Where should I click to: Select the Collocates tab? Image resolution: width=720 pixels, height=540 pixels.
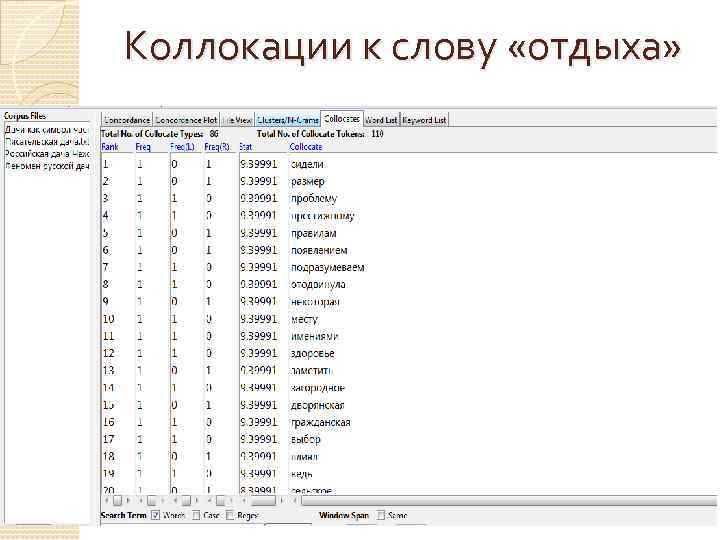pyautogui.click(x=342, y=118)
